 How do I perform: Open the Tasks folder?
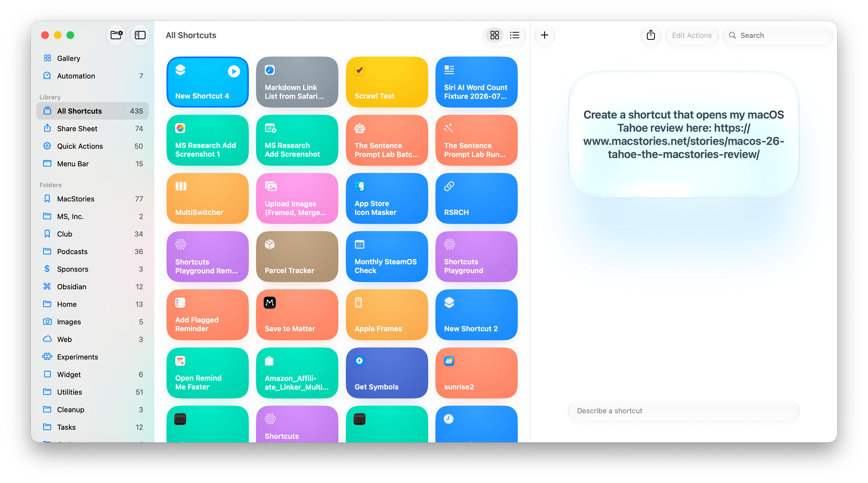click(x=92, y=427)
